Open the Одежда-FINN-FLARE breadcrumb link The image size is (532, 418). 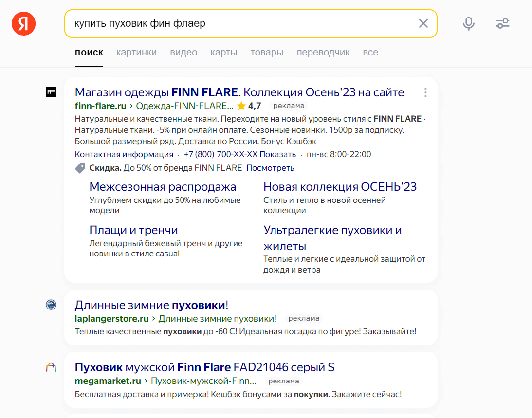(x=184, y=106)
